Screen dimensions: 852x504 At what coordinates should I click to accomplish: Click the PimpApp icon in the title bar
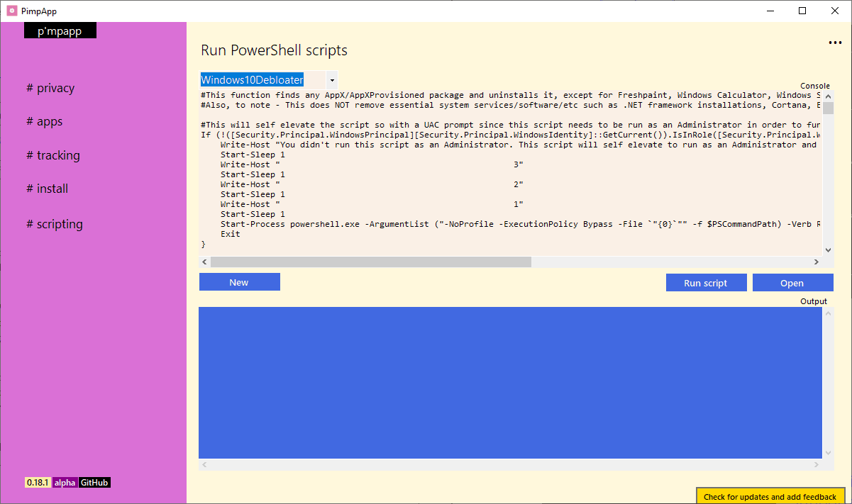pos(11,11)
